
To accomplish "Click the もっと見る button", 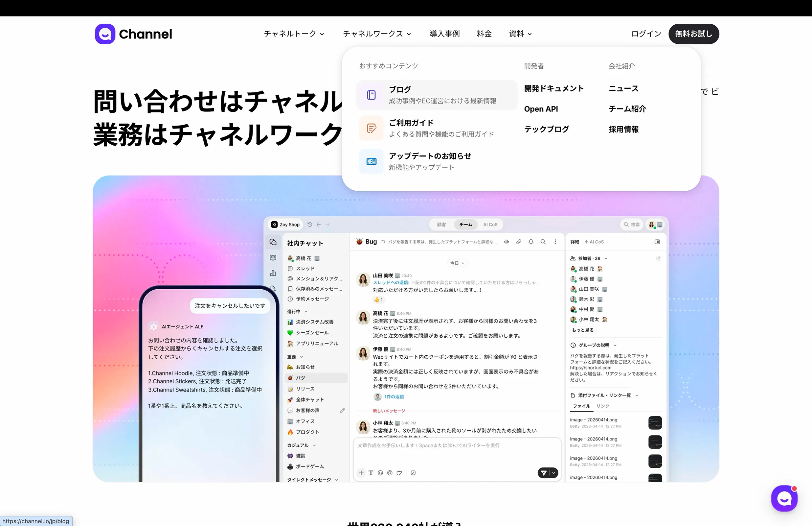I will 583,330.
